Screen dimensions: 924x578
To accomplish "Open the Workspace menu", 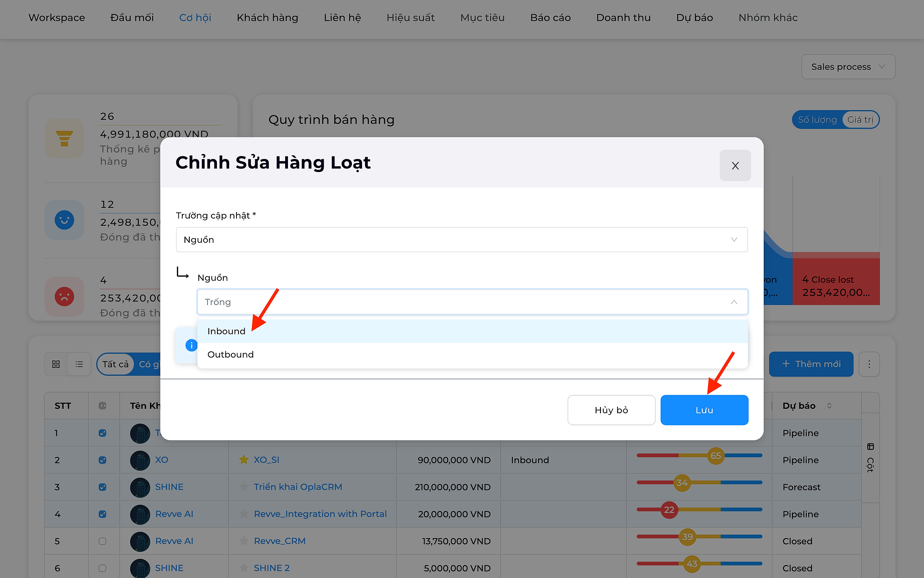I will point(57,18).
